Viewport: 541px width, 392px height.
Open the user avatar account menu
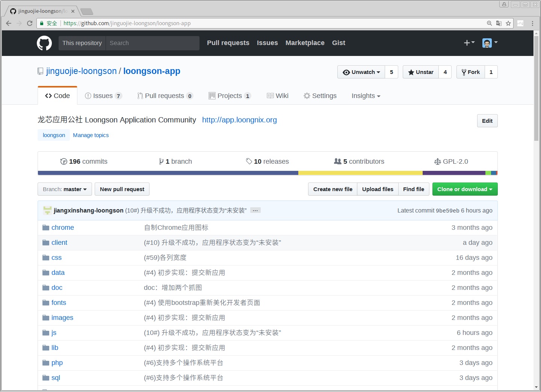tap(490, 43)
